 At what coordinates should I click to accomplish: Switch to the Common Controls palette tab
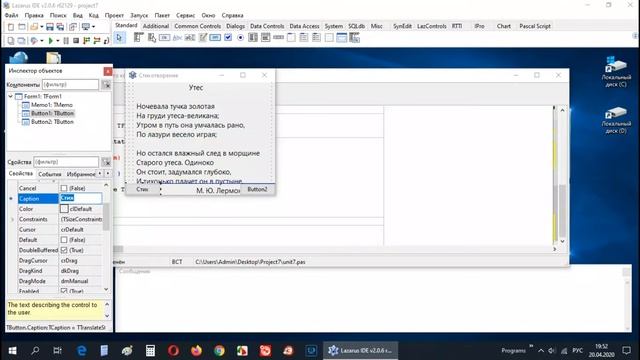coord(197,26)
